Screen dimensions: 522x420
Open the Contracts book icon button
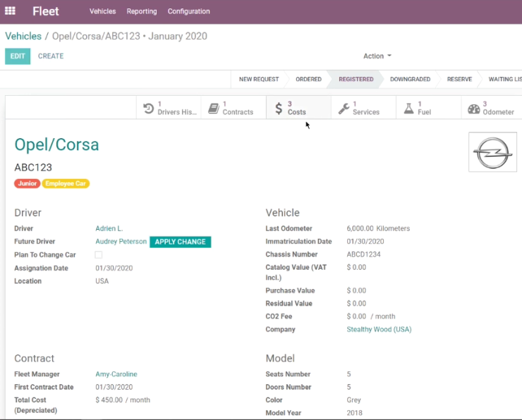point(233,108)
